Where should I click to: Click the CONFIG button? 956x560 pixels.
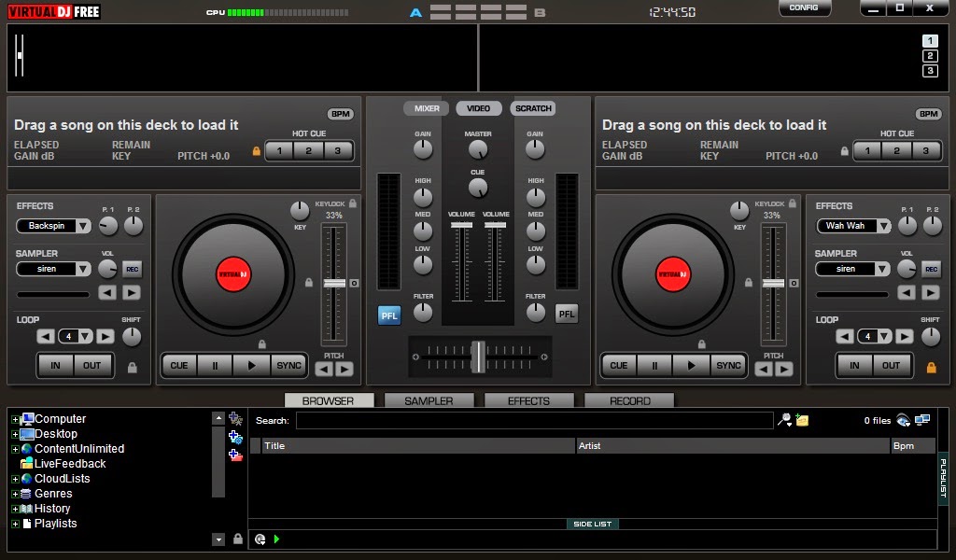[804, 7]
